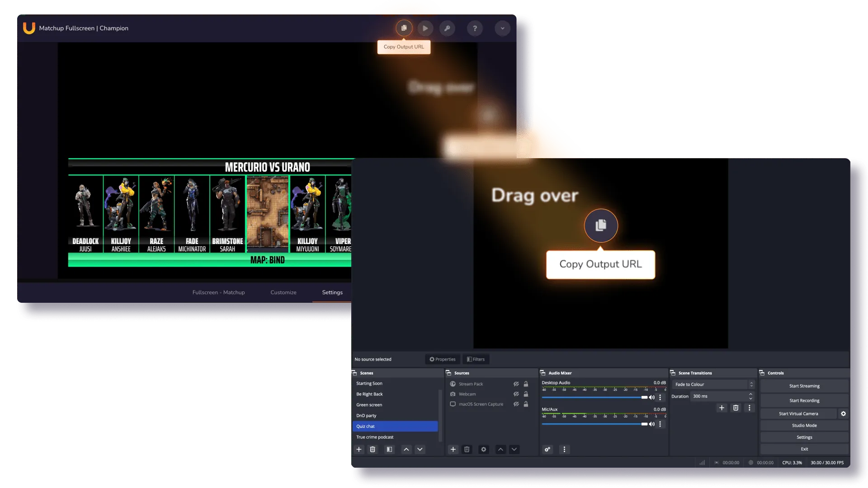Open the Filters button in OBS
Image resolution: width=868 pixels, height=488 pixels.
pos(476,359)
